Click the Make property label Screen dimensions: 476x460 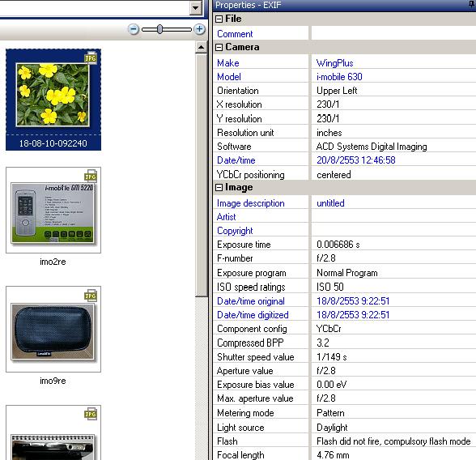tap(228, 63)
